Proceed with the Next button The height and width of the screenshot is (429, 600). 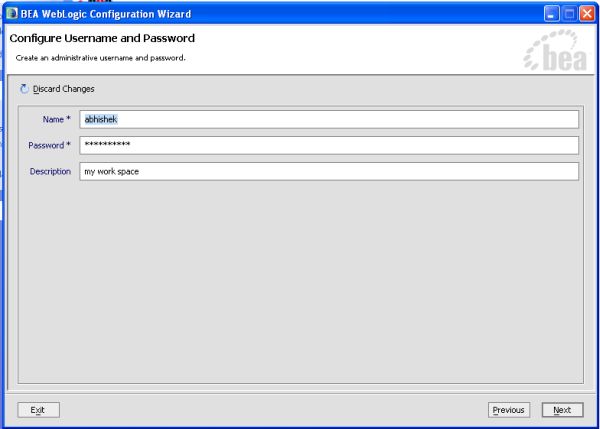pyautogui.click(x=562, y=410)
